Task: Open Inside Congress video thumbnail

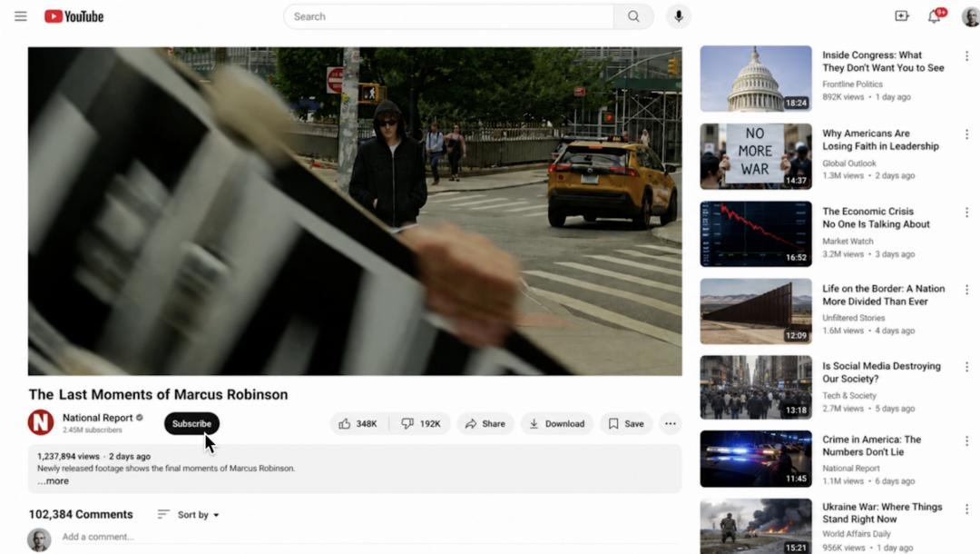Action: 756,78
